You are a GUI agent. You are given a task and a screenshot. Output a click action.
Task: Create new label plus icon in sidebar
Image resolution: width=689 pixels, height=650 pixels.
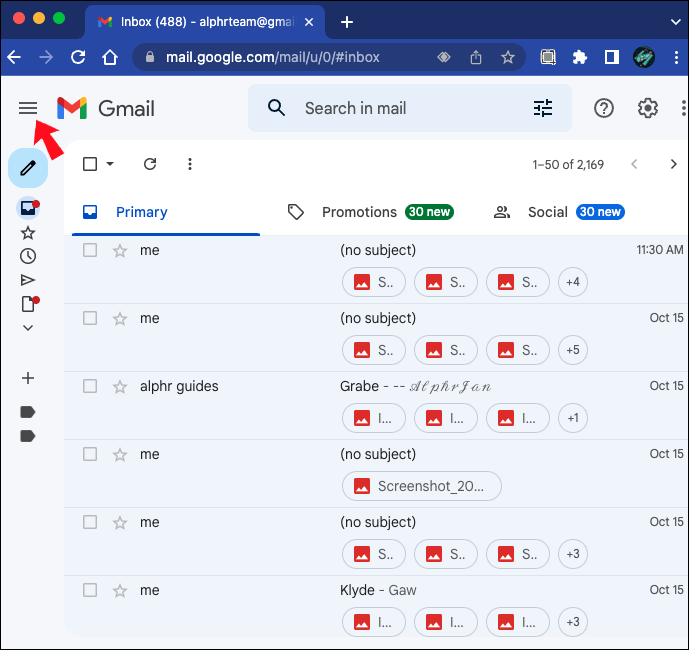coord(28,378)
